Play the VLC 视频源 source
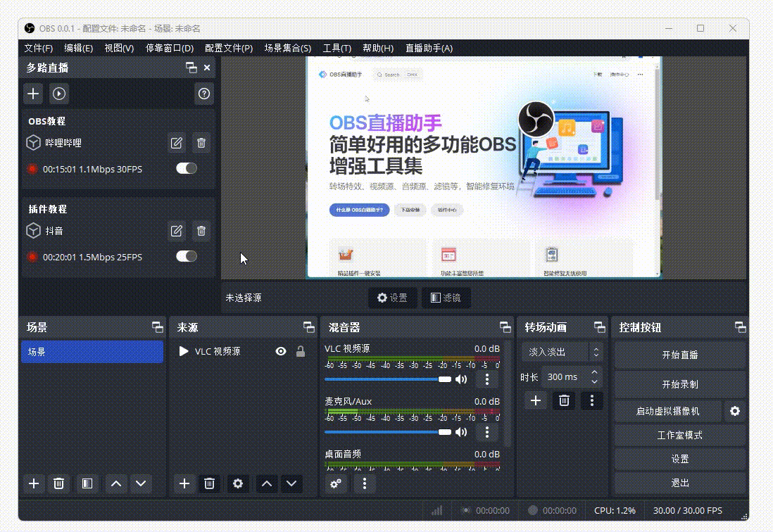 click(183, 351)
